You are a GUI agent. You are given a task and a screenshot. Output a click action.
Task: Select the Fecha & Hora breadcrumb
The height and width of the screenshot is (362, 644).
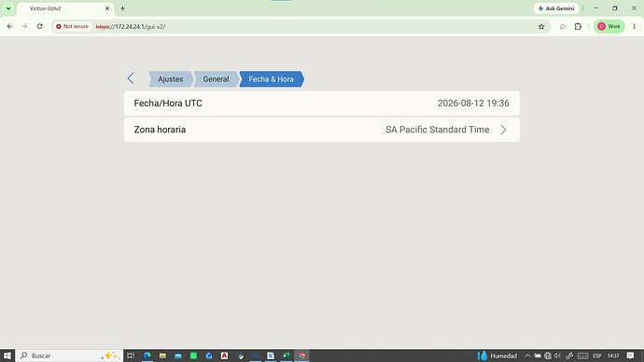271,79
